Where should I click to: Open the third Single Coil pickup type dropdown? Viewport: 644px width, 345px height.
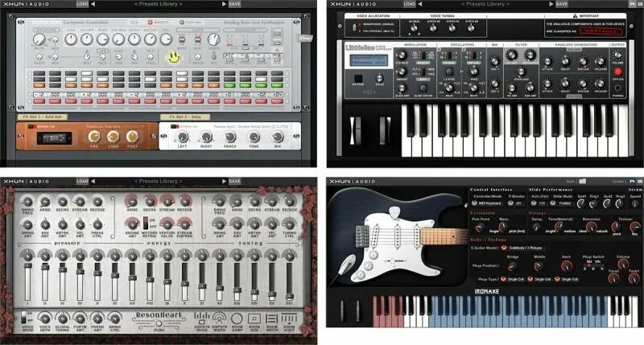point(567,279)
